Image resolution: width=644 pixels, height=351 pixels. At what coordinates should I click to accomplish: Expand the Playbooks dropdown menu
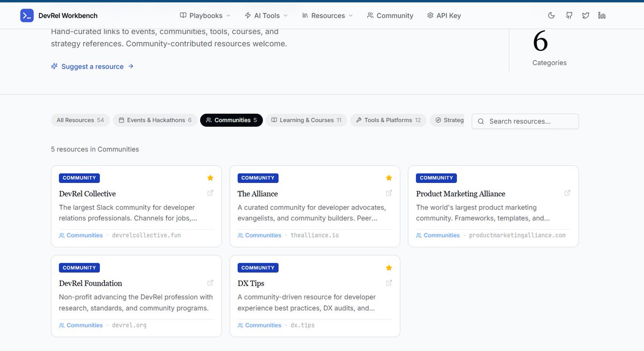click(205, 16)
